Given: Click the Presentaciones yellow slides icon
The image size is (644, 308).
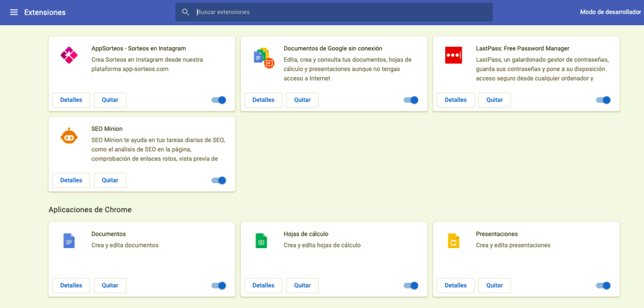Looking at the screenshot, I should tap(453, 241).
